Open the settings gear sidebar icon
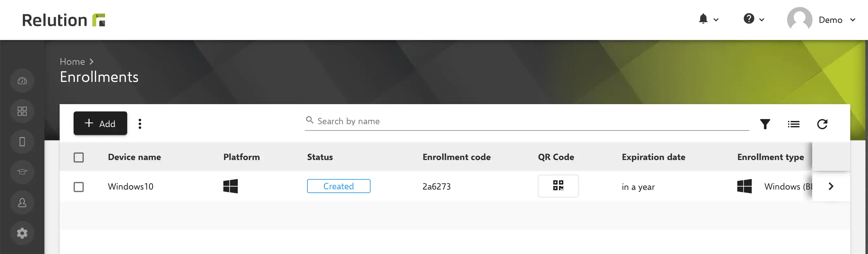Viewport: 868px width, 254px height. (x=22, y=233)
